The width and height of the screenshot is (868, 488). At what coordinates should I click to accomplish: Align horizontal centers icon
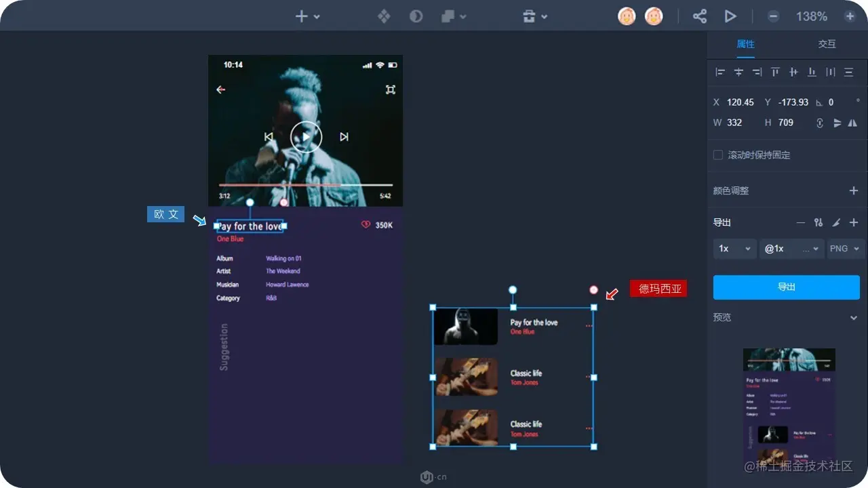(738, 72)
